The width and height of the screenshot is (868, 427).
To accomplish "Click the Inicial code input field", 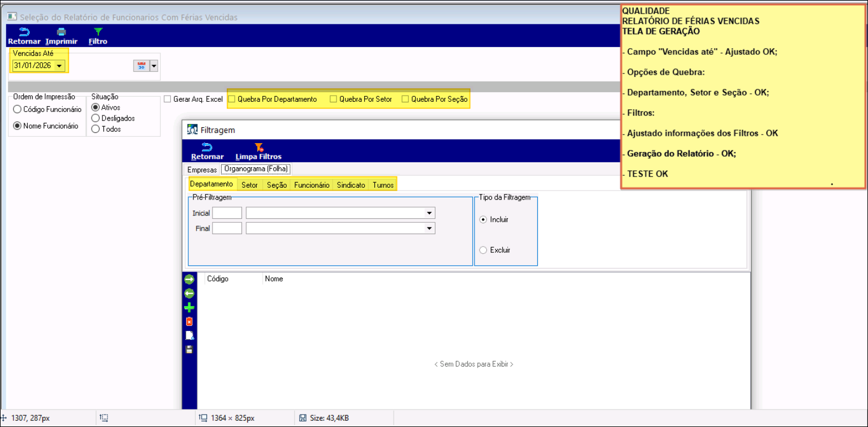I will point(227,213).
